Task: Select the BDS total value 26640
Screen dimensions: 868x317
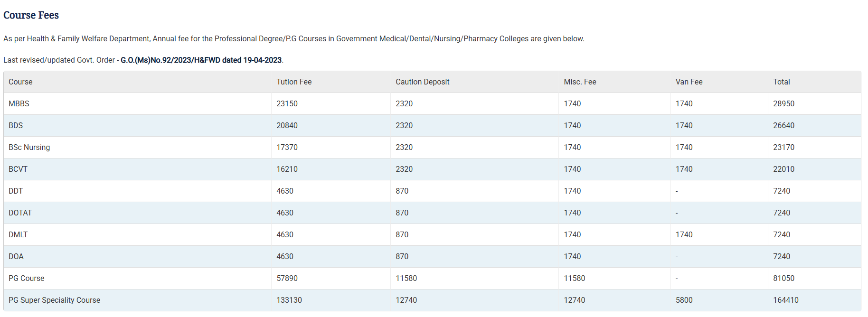Action: click(x=783, y=126)
